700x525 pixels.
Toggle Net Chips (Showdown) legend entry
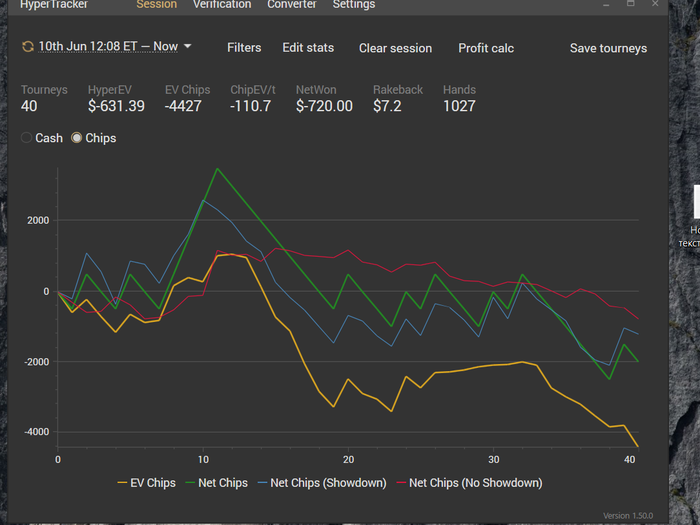pos(322,483)
